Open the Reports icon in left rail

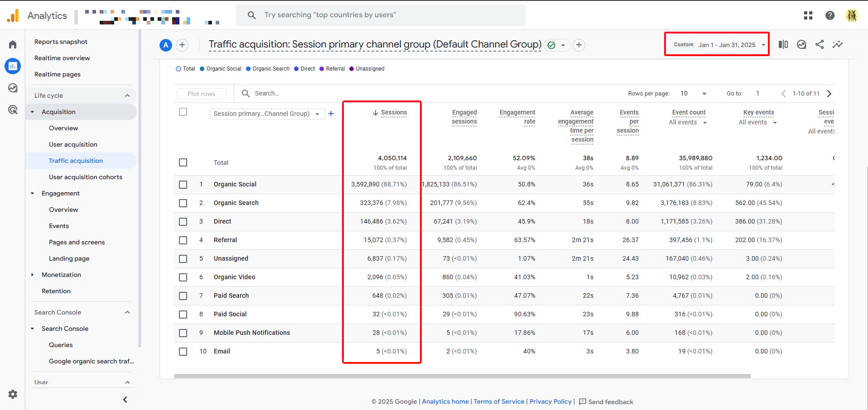click(13, 66)
